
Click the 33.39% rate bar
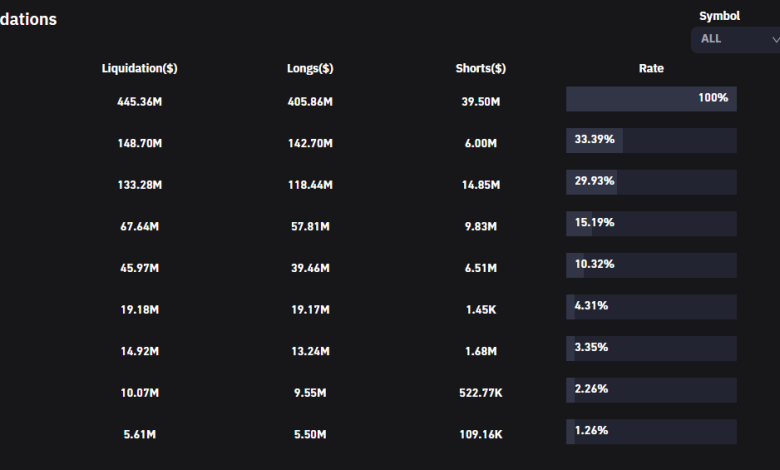(x=651, y=141)
